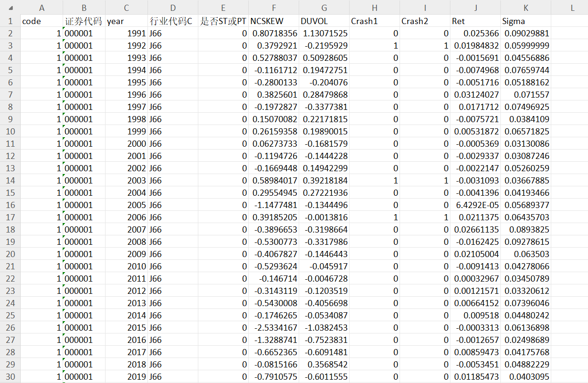
Task: Click the 'Crash2' header cell
Action: [425, 21]
